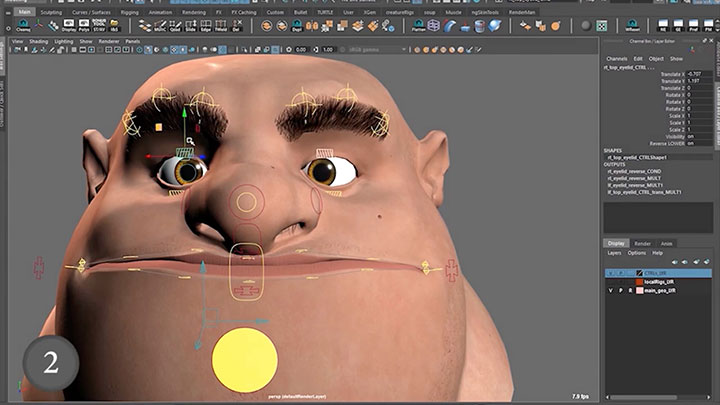This screenshot has height=405, width=720.
Task: Click the Del shelf icon
Action: pyautogui.click(x=236, y=25)
